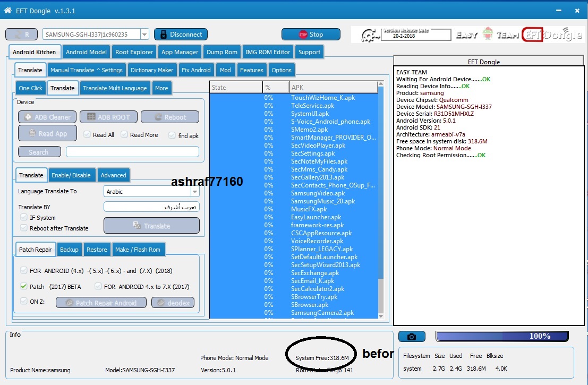Open Make / Flash Rom tab
The height and width of the screenshot is (385, 588).
(x=138, y=249)
